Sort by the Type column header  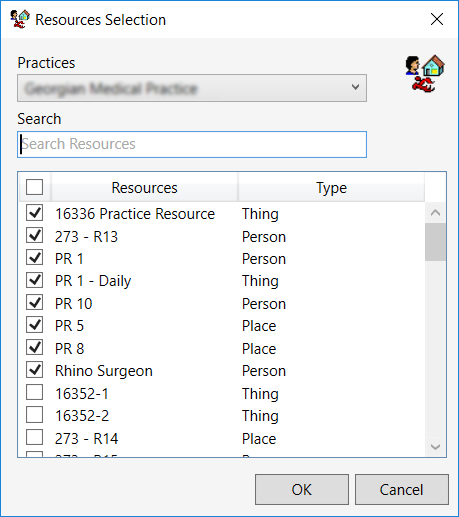pyautogui.click(x=331, y=187)
